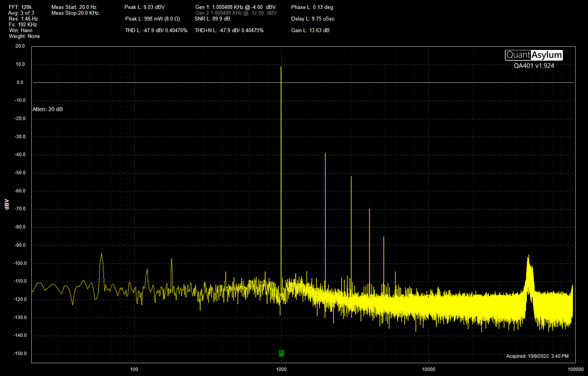The height and width of the screenshot is (376, 588).
Task: Click the QuantAsylum logo
Action: point(534,55)
